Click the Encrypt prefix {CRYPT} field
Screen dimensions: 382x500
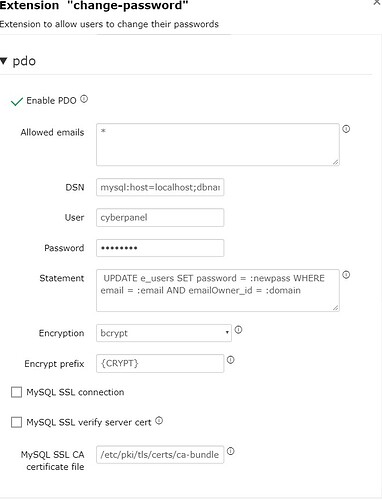(160, 363)
